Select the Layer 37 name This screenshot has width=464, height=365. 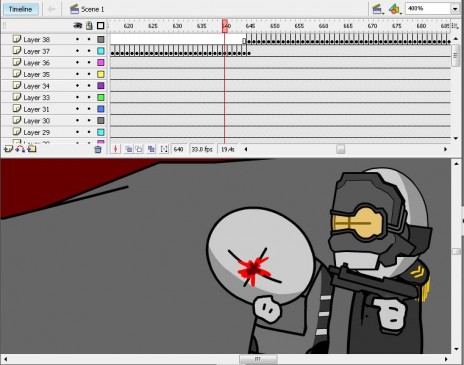(36, 51)
